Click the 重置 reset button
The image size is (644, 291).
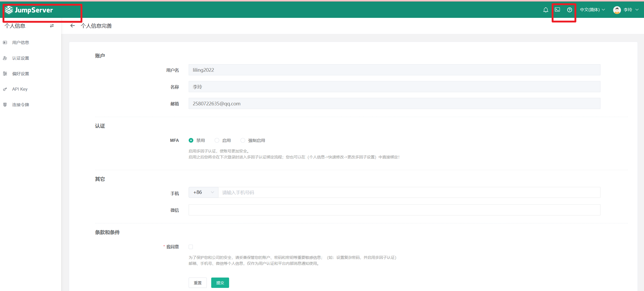tap(197, 283)
